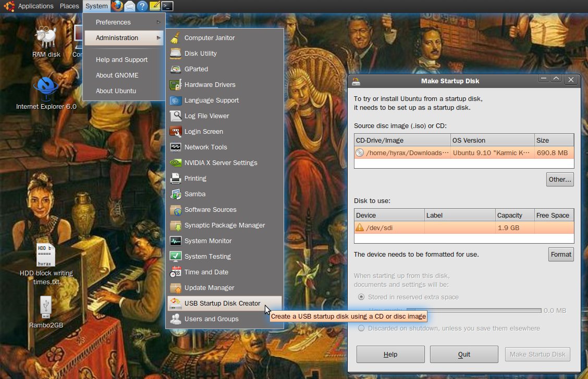
Task: Click the Log File Viewer magnifier icon
Action: coord(175,116)
